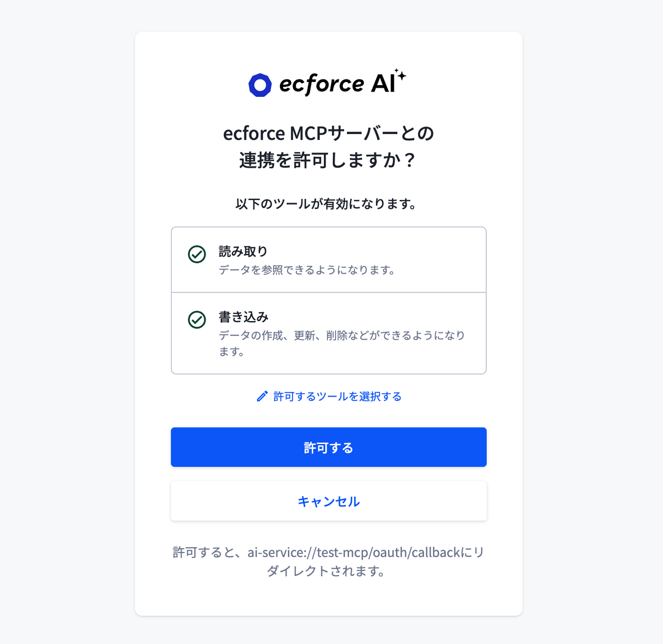Click the sparkle stars icon beside AI

[x=400, y=75]
